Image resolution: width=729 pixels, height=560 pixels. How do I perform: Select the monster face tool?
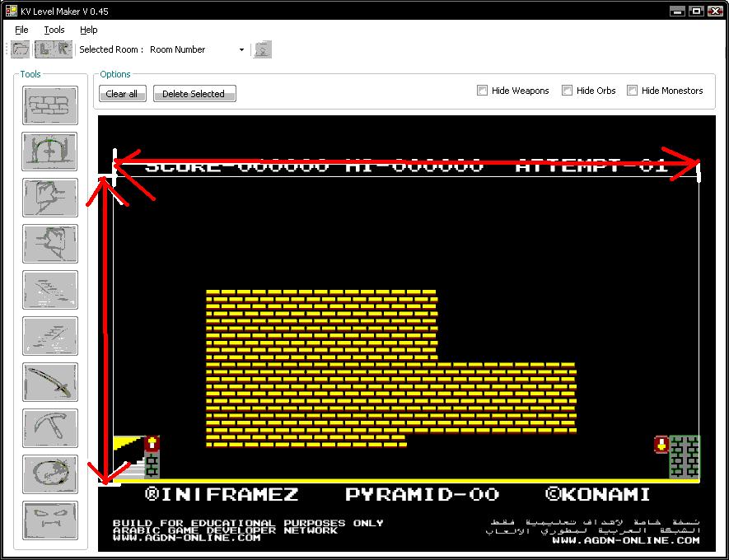tap(49, 520)
